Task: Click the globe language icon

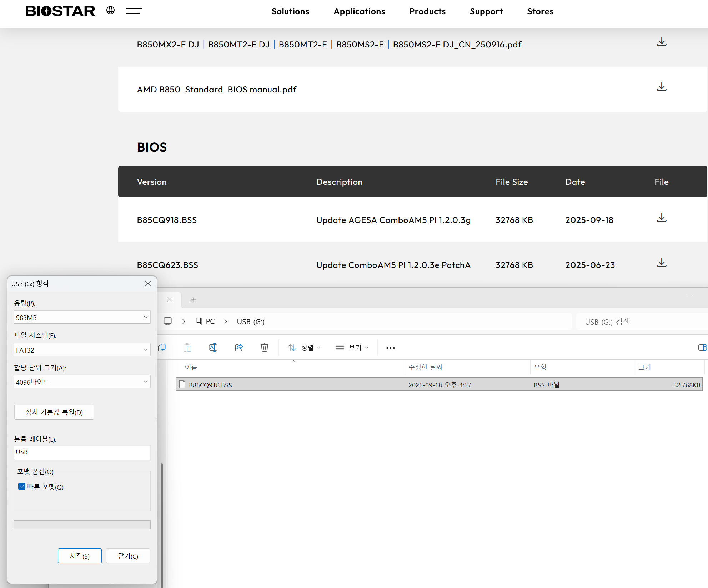Action: point(110,10)
